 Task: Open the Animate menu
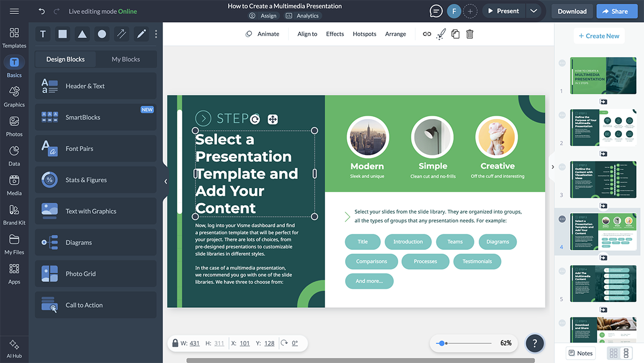262,34
